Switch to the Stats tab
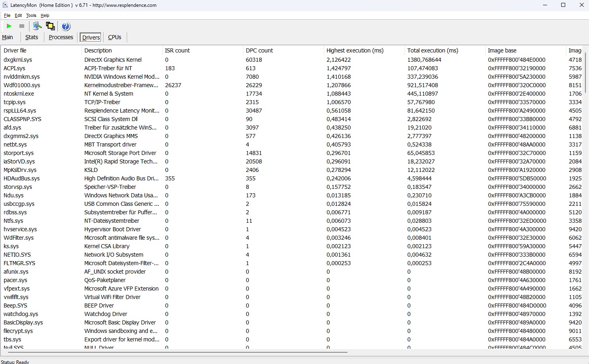 [x=31, y=37]
